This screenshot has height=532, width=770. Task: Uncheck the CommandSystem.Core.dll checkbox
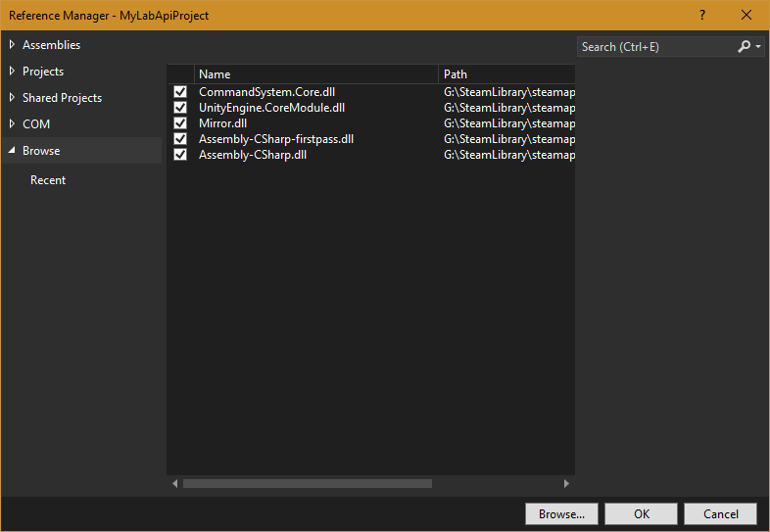(x=180, y=92)
